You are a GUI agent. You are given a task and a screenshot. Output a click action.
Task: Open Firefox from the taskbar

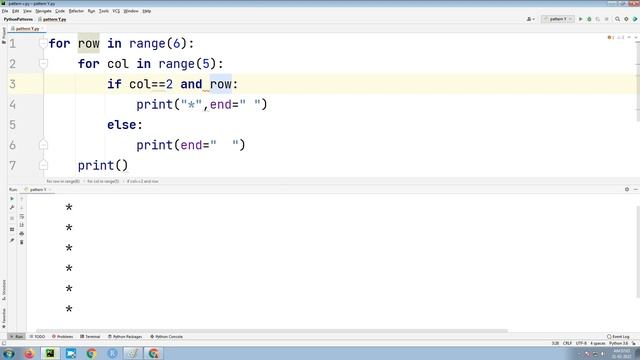coord(29,353)
